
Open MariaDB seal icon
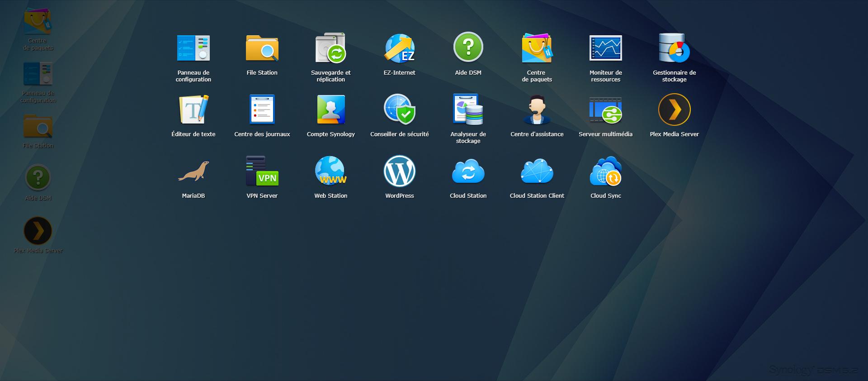193,171
